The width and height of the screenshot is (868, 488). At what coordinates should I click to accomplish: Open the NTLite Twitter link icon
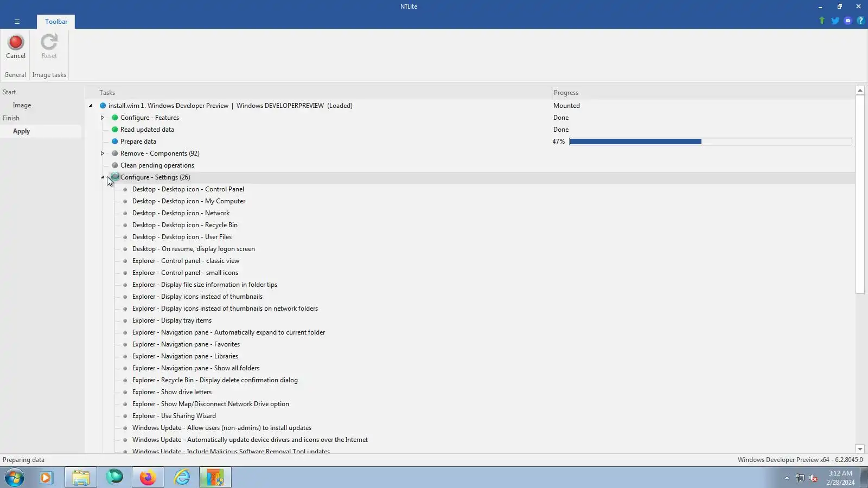835,21
